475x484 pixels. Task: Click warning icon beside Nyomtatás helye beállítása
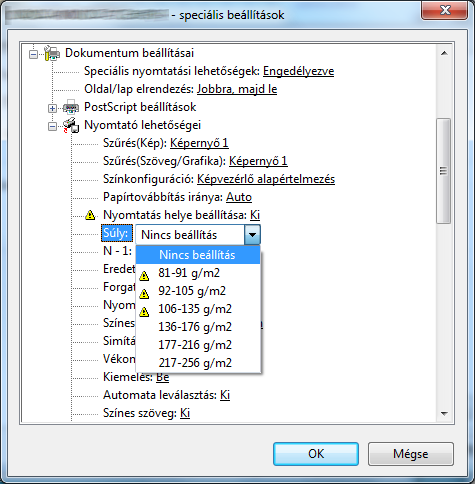coord(90,215)
